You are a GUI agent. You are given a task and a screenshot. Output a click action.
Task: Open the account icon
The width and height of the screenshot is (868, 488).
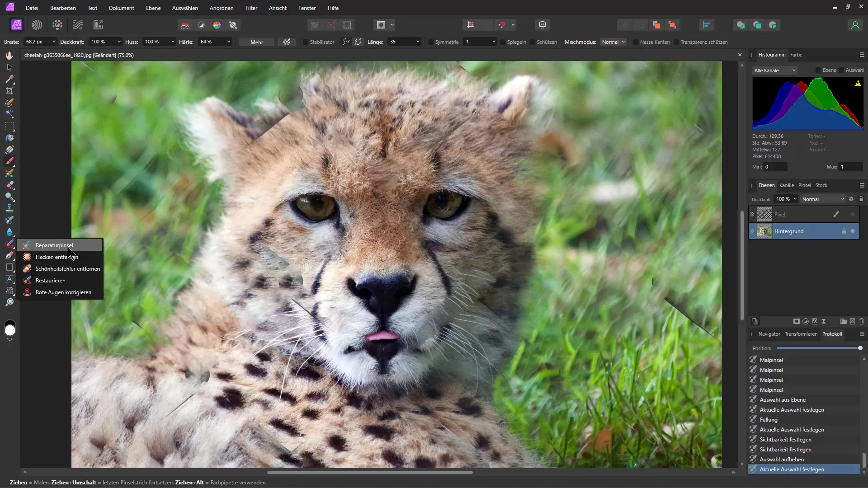[x=855, y=25]
